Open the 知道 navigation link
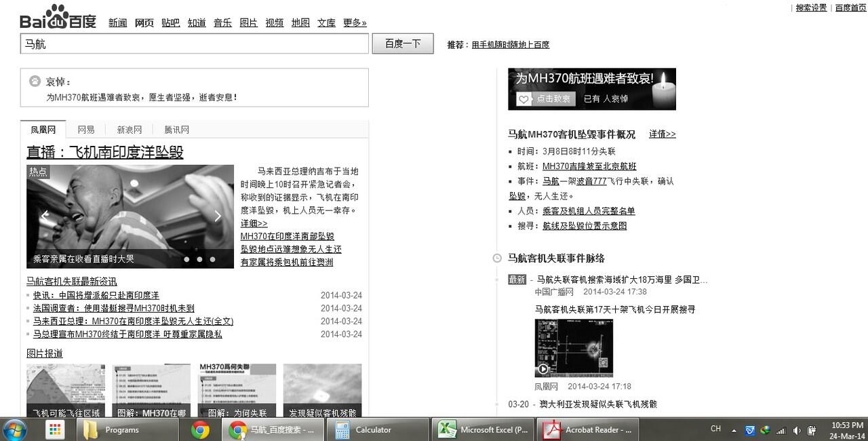Viewport: 868px width, 441px height. pos(197,23)
